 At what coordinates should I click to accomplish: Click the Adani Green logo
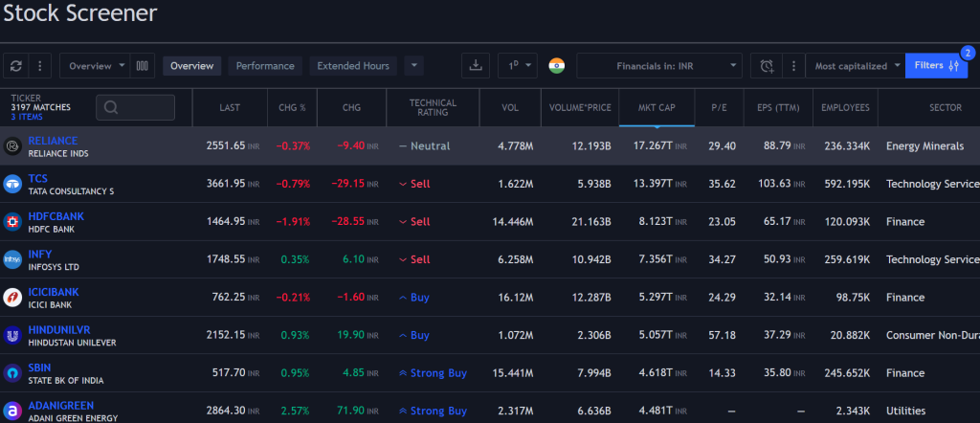pos(12,412)
